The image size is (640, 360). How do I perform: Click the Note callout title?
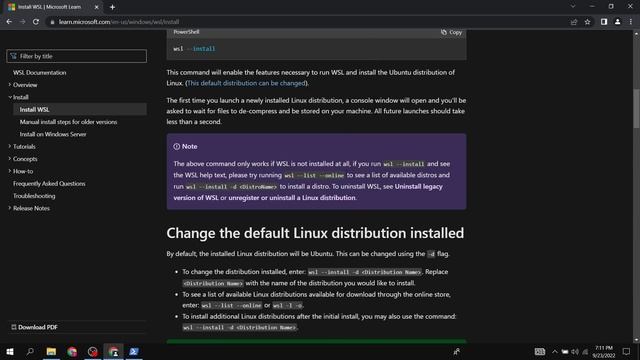(185, 146)
